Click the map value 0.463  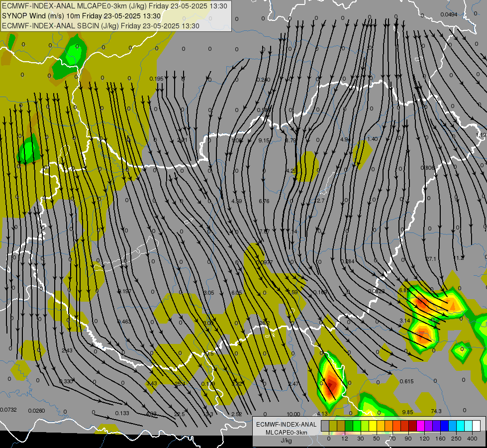coord(124,322)
